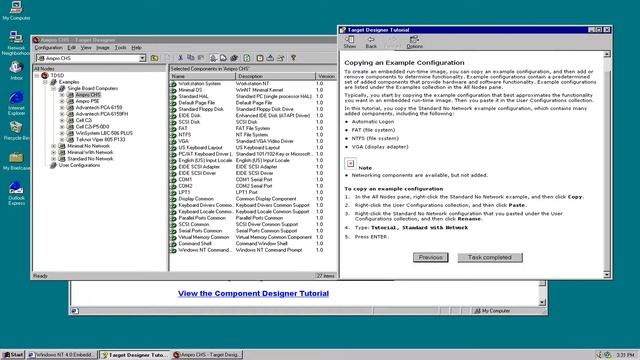Screen dimensions: 640x360
Task: Select the Standard HAL component row
Action: [253, 96]
